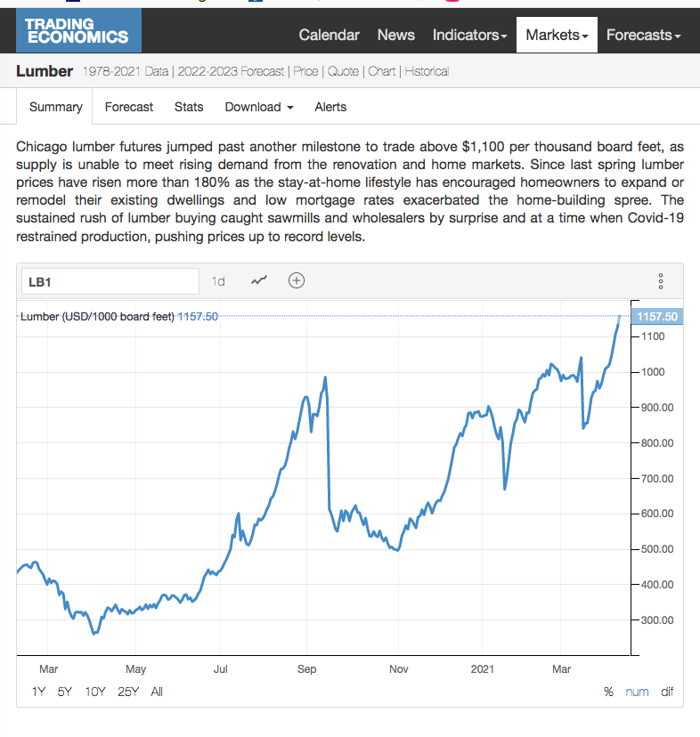
Task: Click the Lumber (USD/1000 board feet) chart legend
Action: pyautogui.click(x=97, y=316)
